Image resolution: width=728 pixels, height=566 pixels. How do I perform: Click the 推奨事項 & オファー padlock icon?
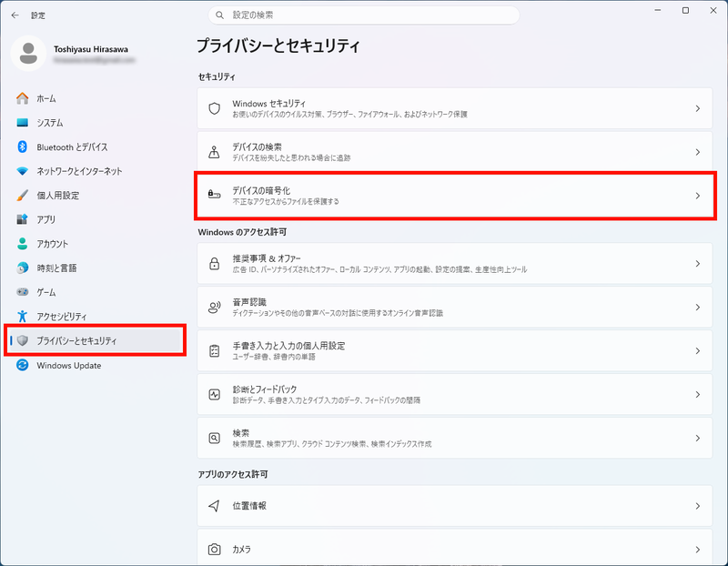[214, 263]
